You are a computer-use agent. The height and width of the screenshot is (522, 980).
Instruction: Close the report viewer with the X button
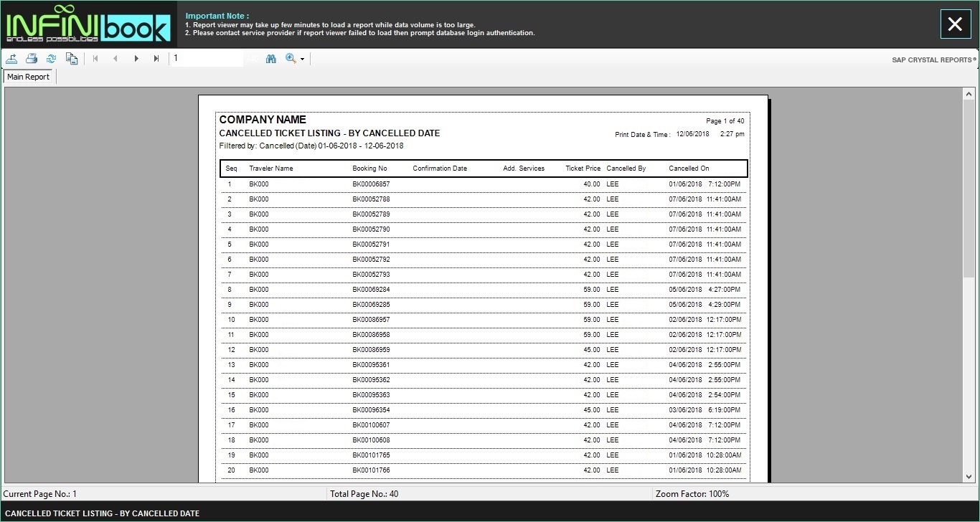tap(955, 24)
